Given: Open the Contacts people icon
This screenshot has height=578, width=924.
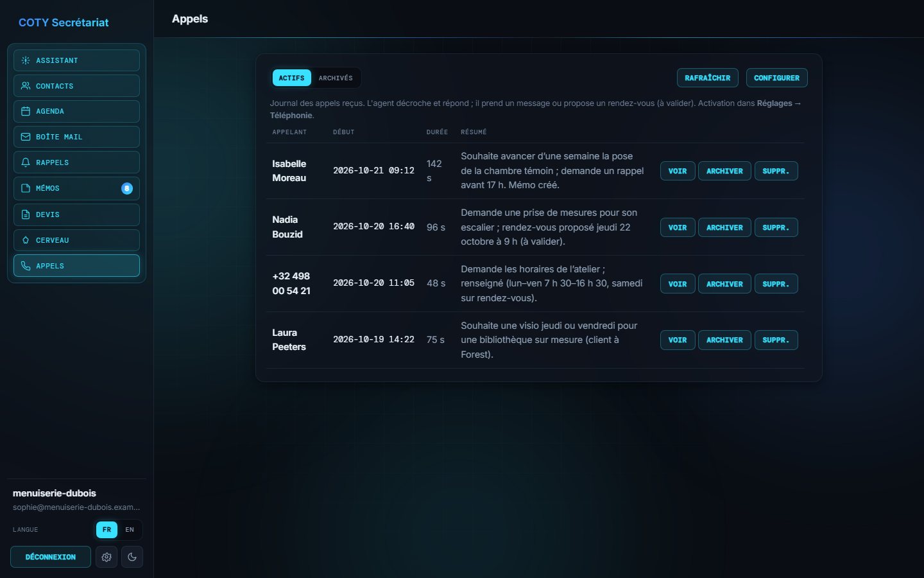Looking at the screenshot, I should click(26, 86).
